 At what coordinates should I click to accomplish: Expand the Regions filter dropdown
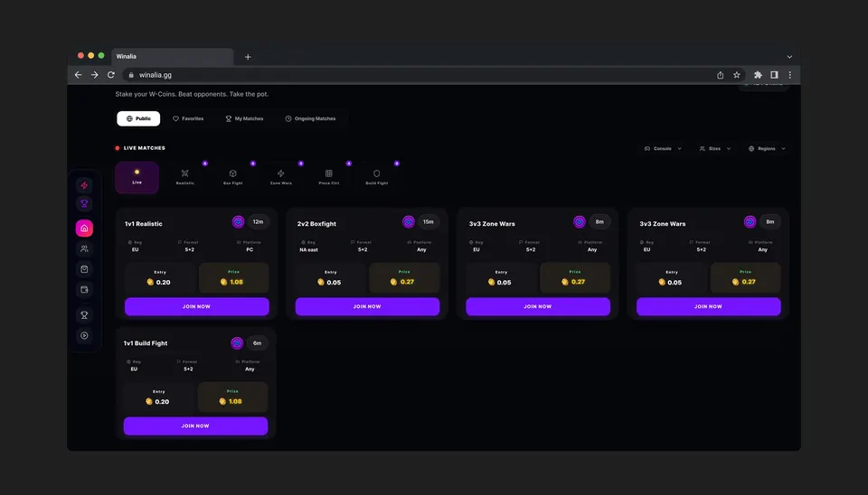(767, 148)
